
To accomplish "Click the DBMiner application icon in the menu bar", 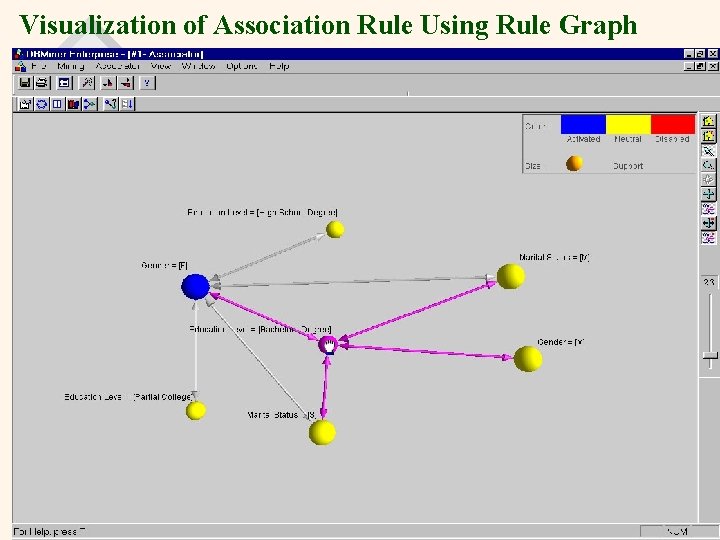I will coord(21,66).
